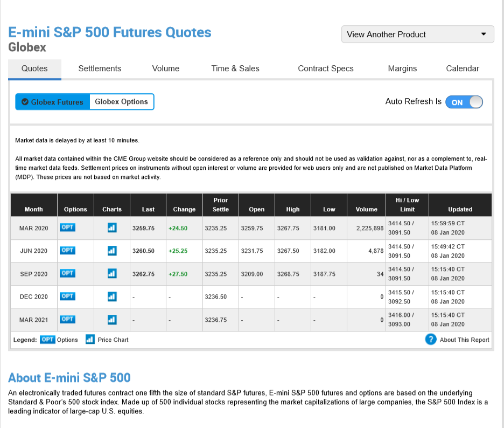Click the JUN 2020 month cell

click(x=34, y=251)
